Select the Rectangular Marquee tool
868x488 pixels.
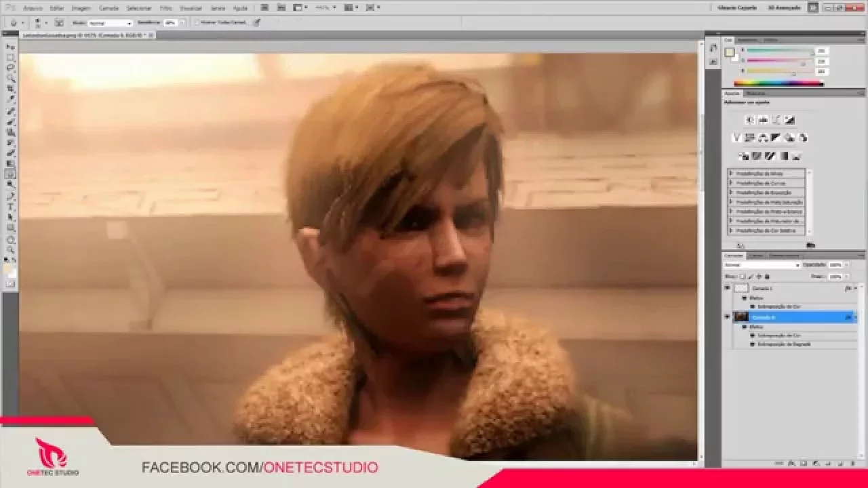[11, 58]
